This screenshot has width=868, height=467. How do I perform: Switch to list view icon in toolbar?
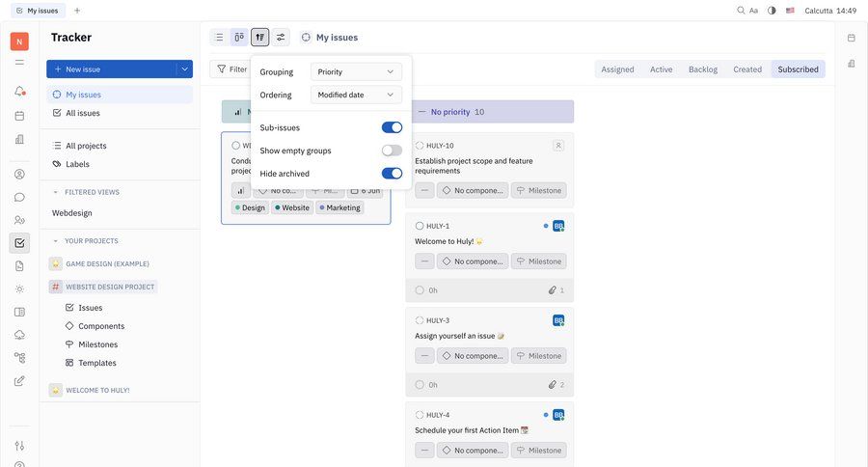point(219,38)
